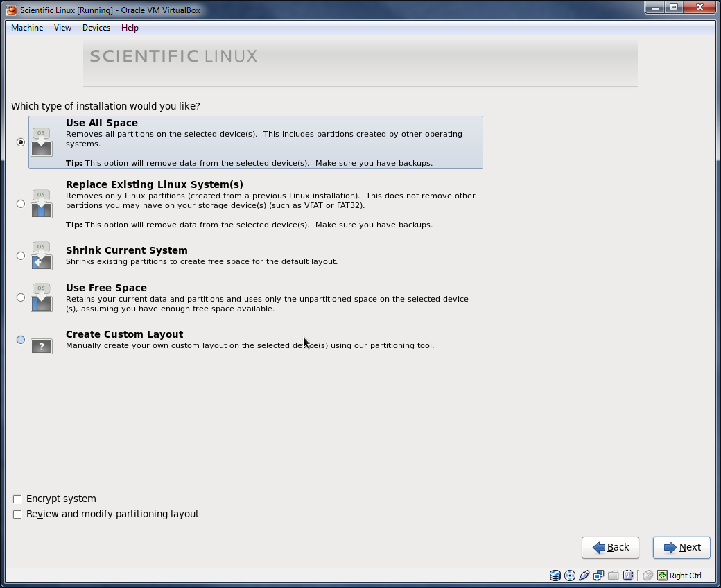This screenshot has width=721, height=588.
Task: Select the Replace Existing Linux System(s) radio button
Action: click(x=21, y=204)
